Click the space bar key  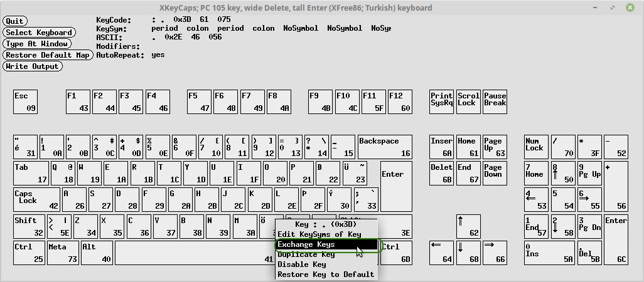pyautogui.click(x=195, y=253)
